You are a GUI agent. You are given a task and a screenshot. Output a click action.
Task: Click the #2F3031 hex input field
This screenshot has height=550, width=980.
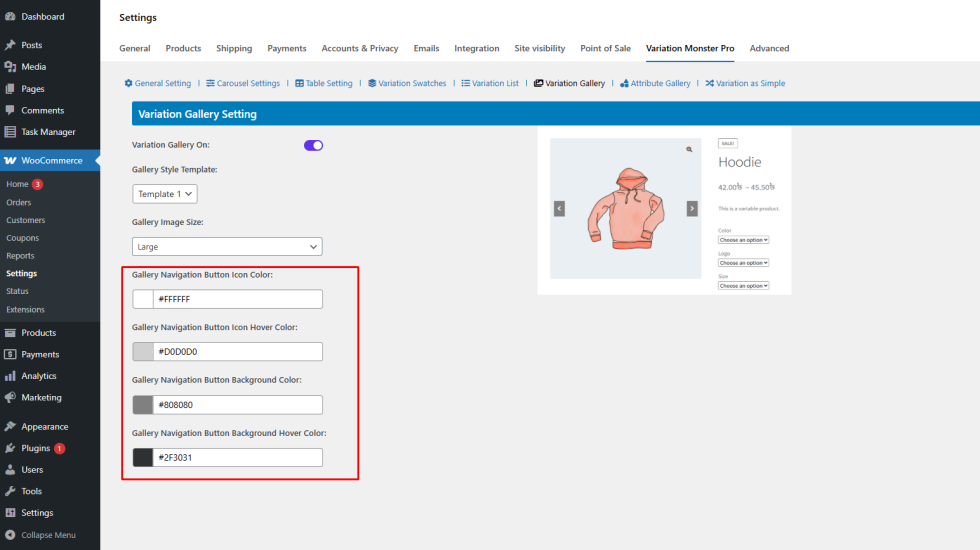[x=238, y=458]
